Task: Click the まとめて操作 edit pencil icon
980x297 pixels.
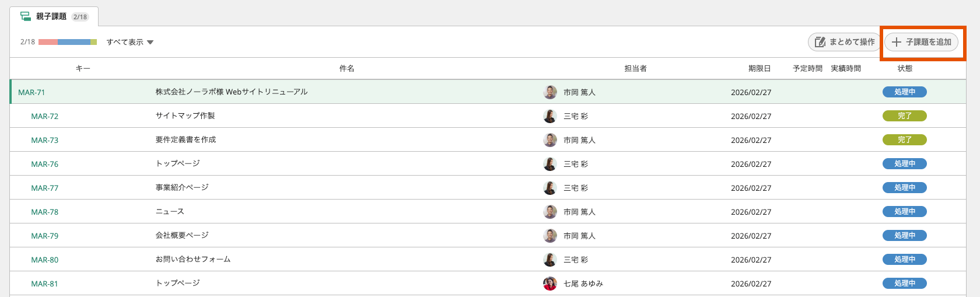Action: pos(820,42)
